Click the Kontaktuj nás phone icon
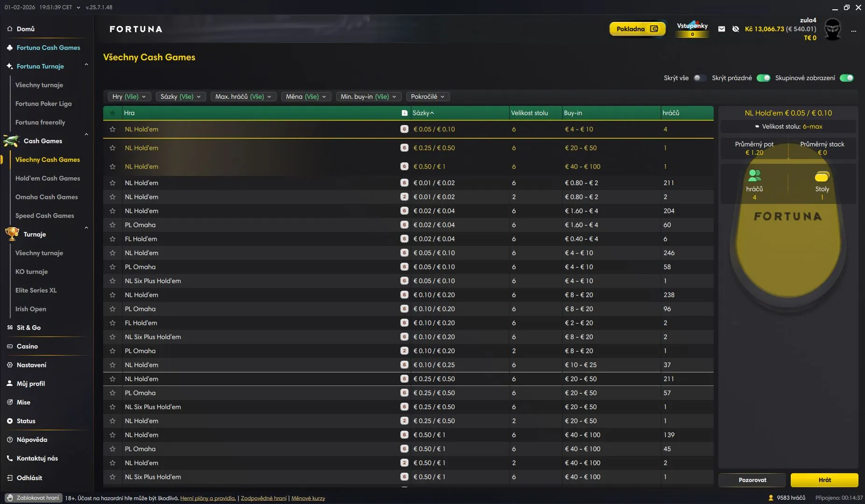The width and height of the screenshot is (865, 504). 10,458
